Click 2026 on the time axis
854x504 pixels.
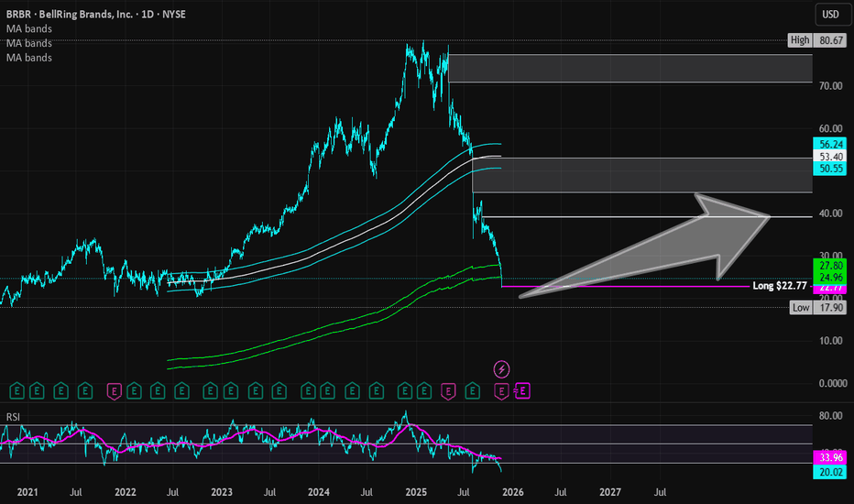point(513,492)
